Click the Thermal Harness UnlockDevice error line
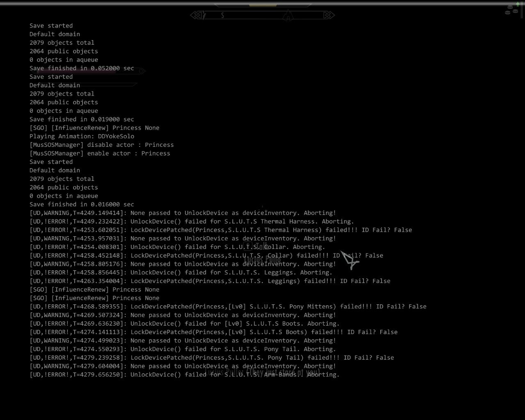The height and width of the screenshot is (420, 525). 192,221
